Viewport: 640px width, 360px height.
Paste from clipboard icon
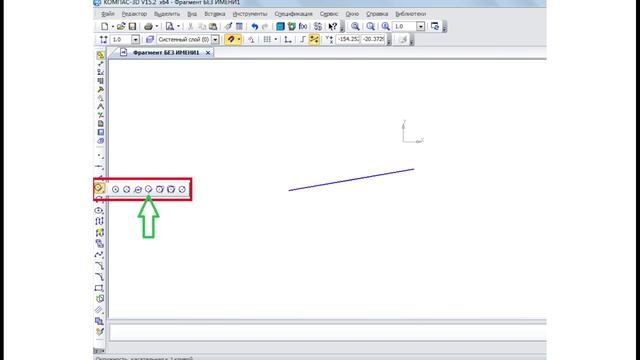pyautogui.click(x=213, y=27)
